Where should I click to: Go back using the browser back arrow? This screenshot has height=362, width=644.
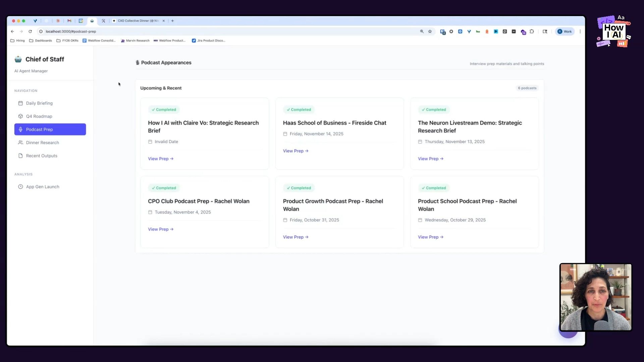pyautogui.click(x=12, y=32)
